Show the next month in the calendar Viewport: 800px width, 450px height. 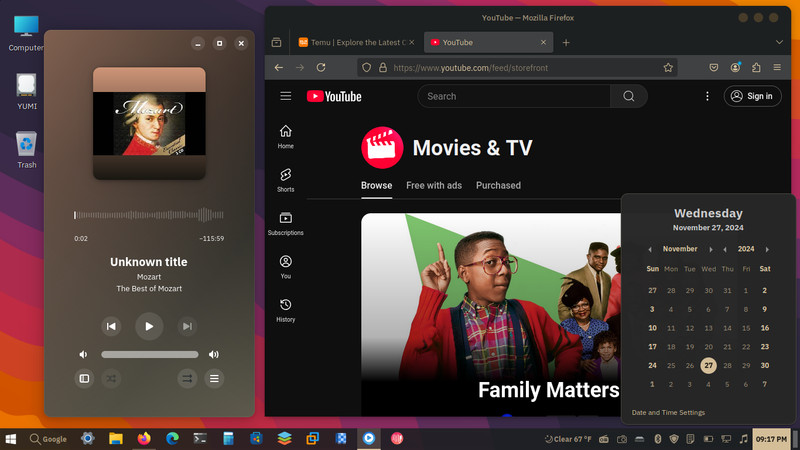(x=711, y=249)
